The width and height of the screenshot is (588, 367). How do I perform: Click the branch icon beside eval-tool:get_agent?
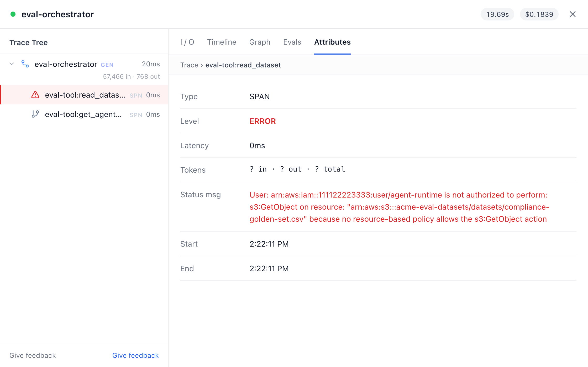tap(35, 114)
